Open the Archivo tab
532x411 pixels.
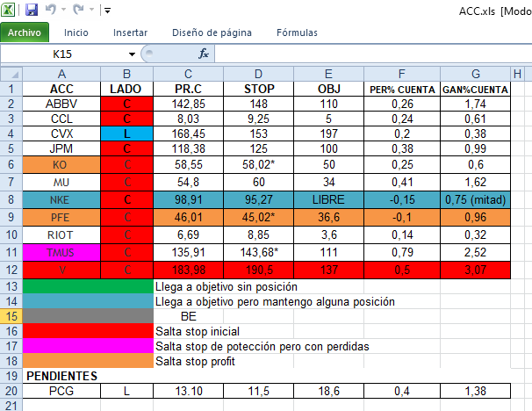point(25,32)
